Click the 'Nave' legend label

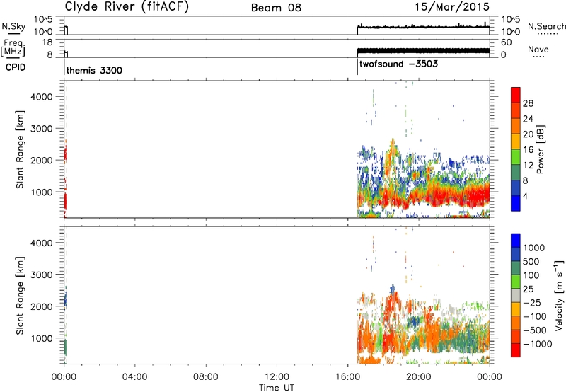538,50
